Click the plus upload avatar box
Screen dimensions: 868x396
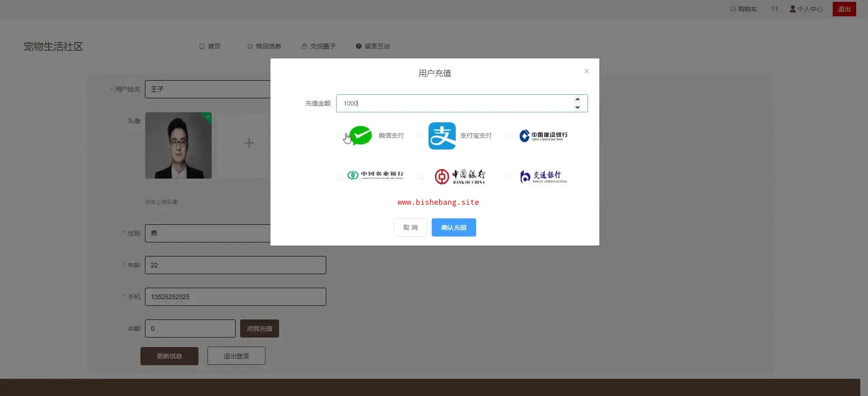pos(249,143)
